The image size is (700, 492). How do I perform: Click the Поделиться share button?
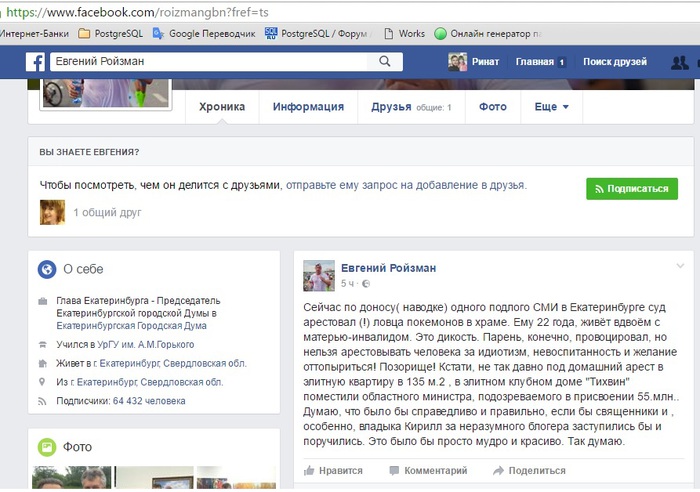(529, 471)
